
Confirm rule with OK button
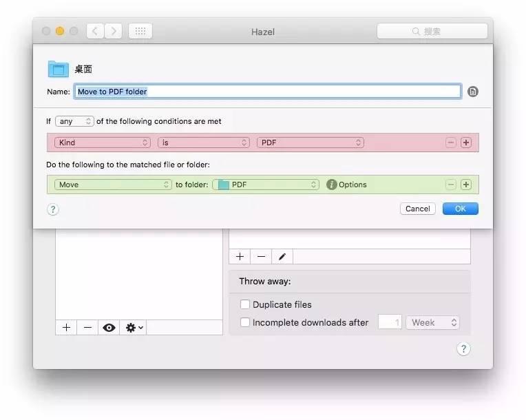(460, 209)
